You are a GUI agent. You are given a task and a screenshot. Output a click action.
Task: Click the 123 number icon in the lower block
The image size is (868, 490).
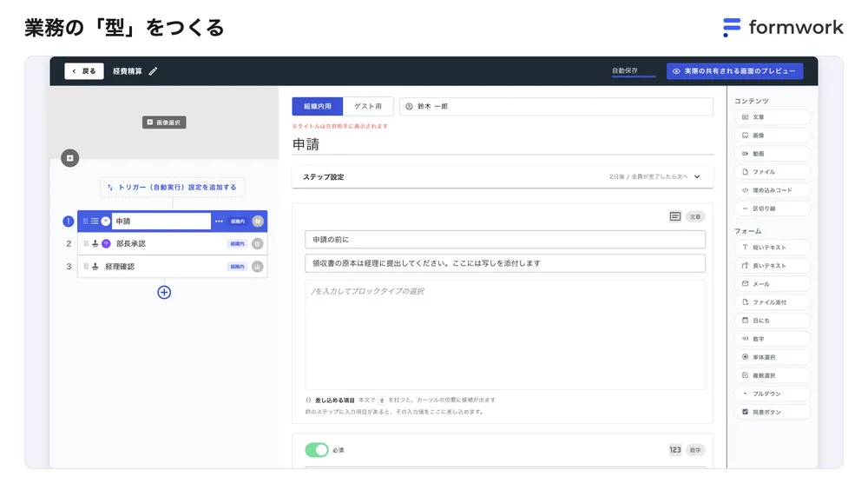pos(674,450)
